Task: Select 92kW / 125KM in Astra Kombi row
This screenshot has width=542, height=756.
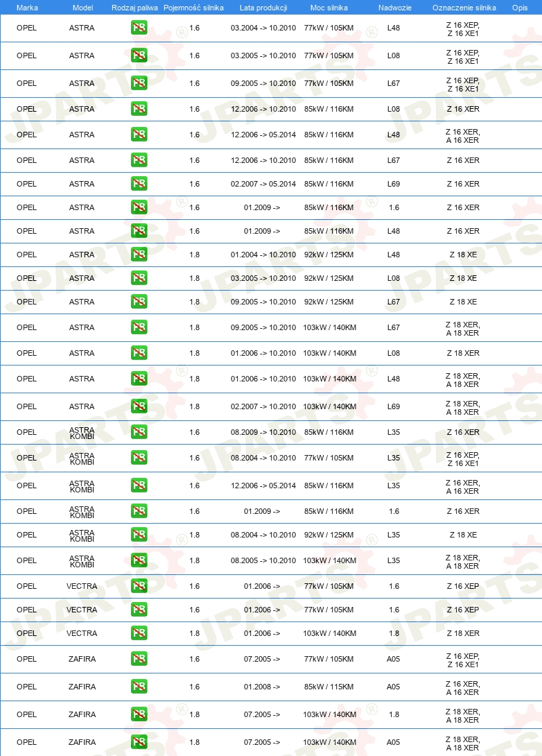Action: pyautogui.click(x=329, y=535)
